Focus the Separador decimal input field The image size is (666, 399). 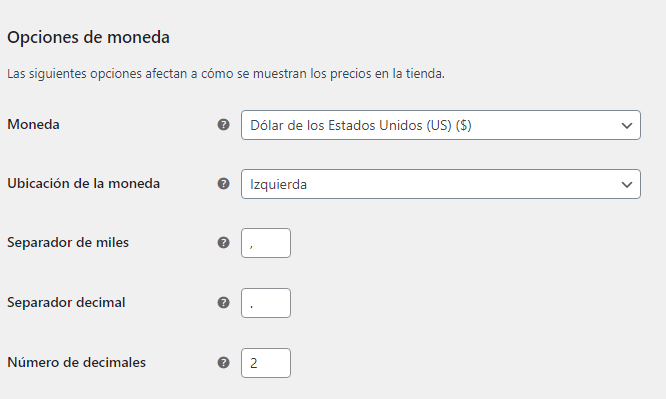click(x=266, y=303)
